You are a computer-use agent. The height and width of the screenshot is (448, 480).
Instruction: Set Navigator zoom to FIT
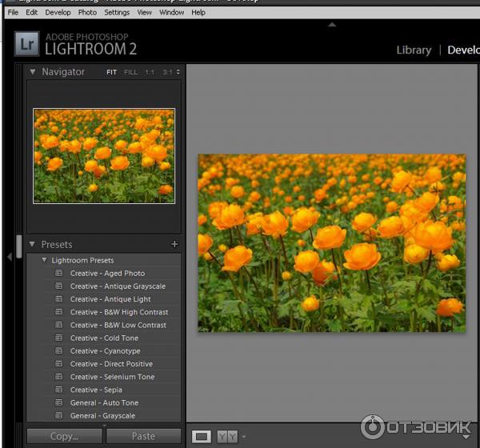[111, 72]
